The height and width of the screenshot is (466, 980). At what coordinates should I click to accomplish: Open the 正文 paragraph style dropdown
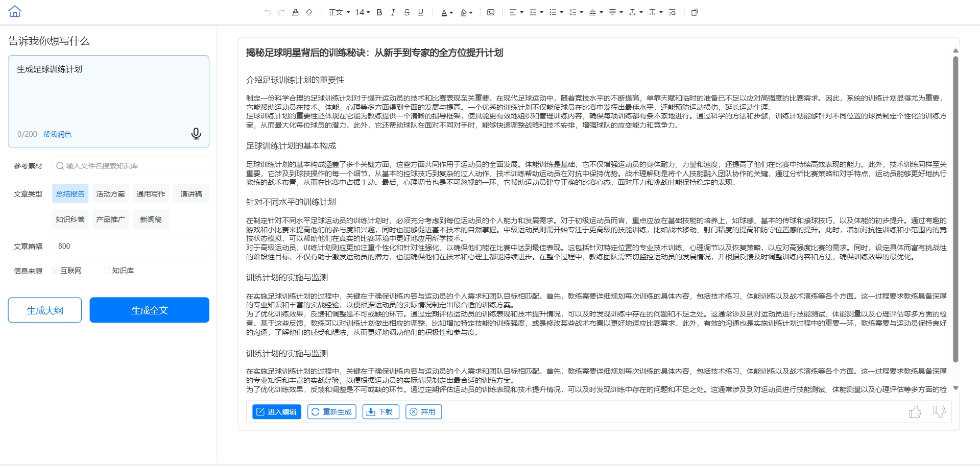point(339,12)
